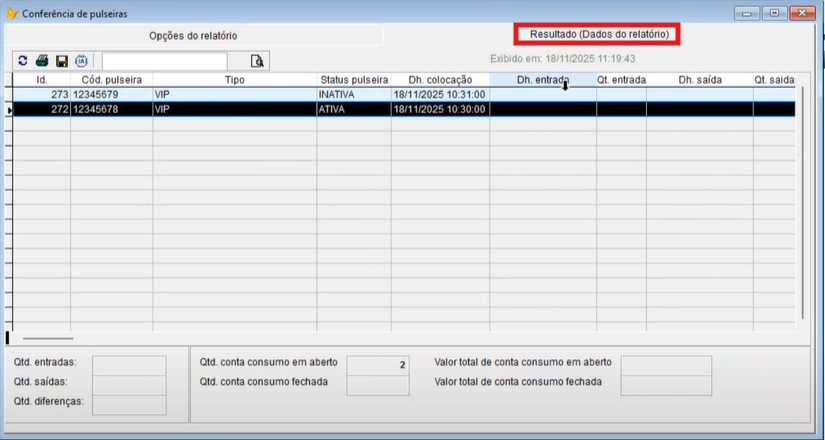Click the 'Status pulseira' column header

coord(353,79)
